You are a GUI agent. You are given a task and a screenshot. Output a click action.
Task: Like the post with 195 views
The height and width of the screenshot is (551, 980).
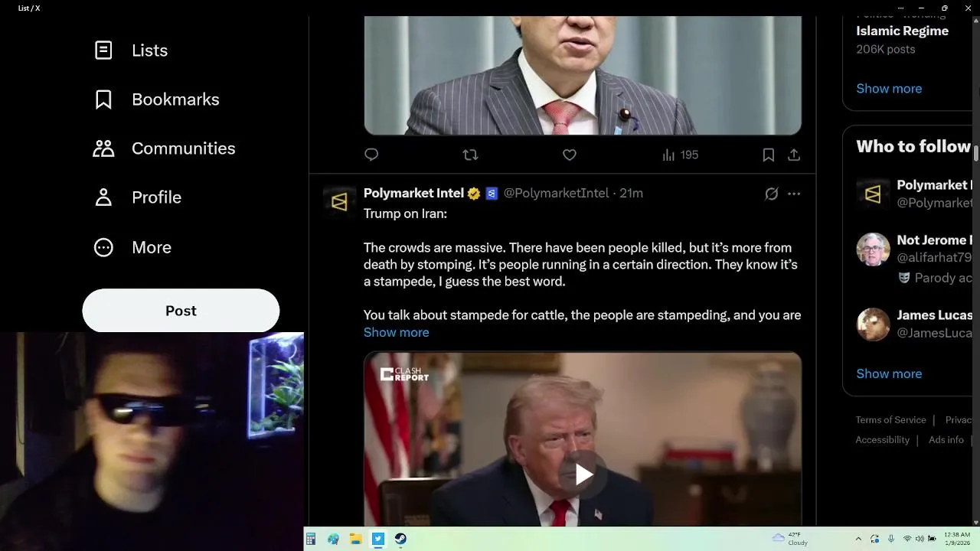(569, 155)
